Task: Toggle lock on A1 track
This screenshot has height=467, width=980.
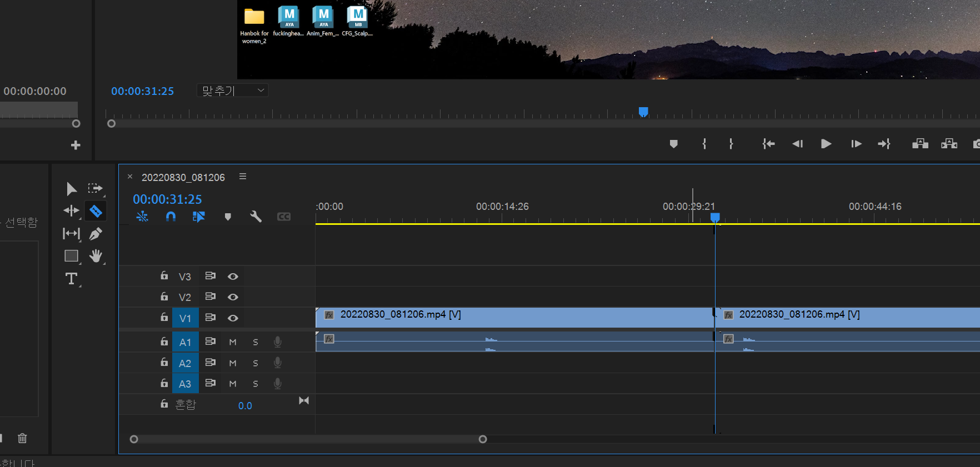Action: (164, 341)
